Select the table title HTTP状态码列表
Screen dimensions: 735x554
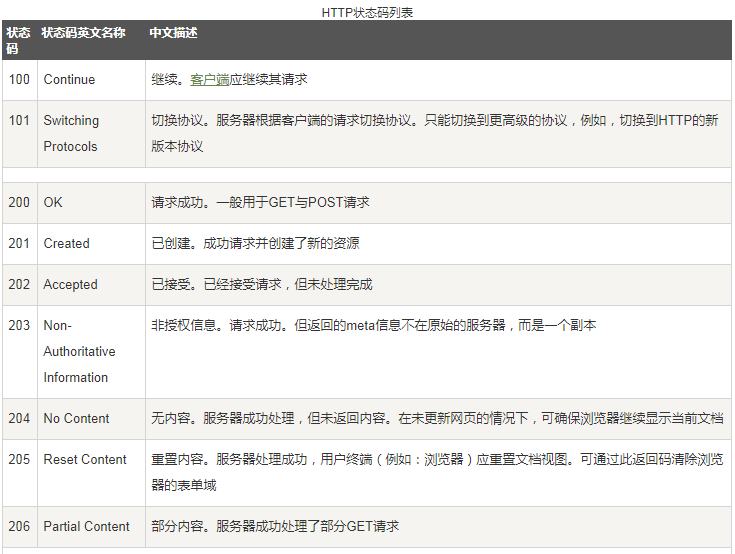[x=367, y=13]
